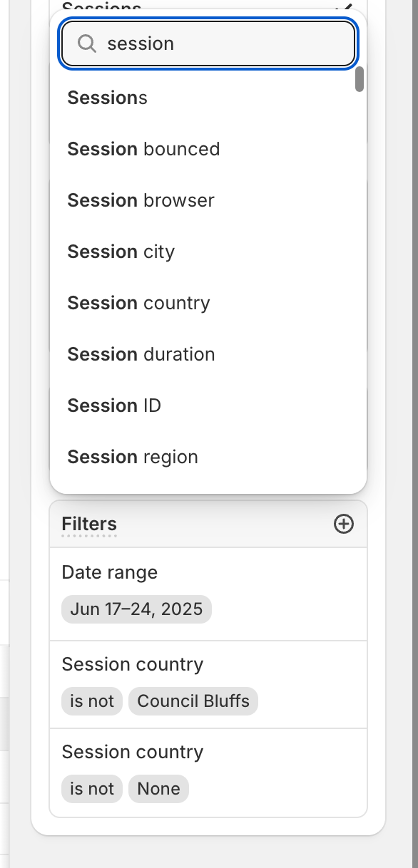Click the magnifier icon in search box
This screenshot has height=868, width=418.
87,43
